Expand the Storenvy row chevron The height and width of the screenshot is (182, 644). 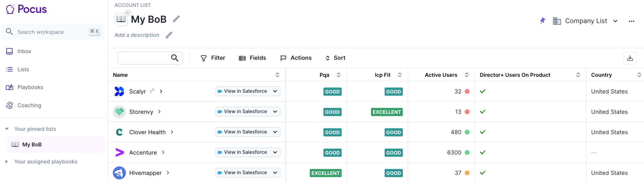tap(159, 112)
